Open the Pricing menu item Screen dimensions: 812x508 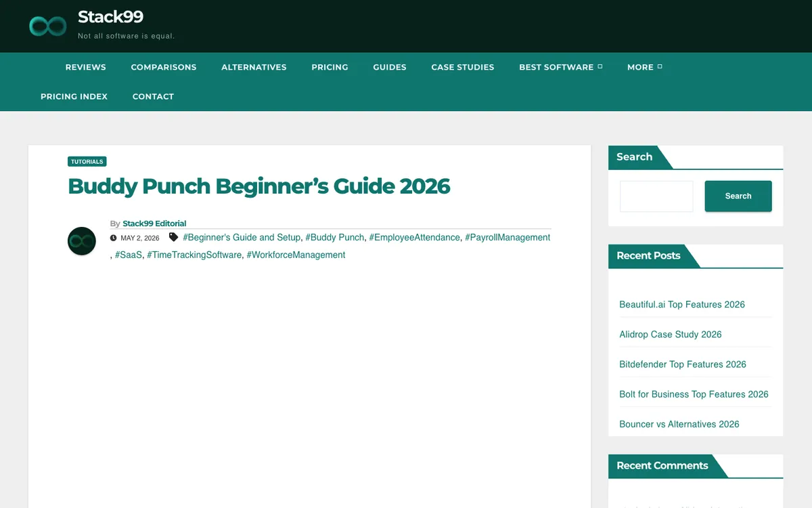(x=330, y=67)
